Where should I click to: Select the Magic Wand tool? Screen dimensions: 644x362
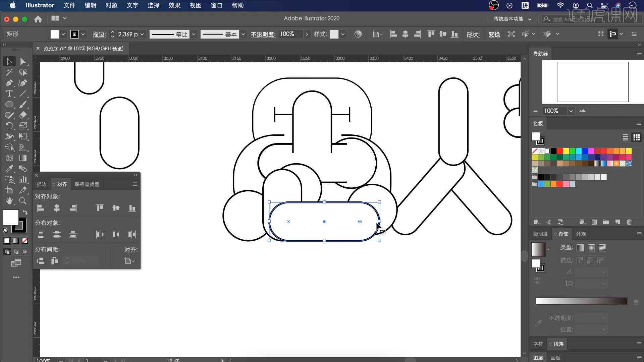click(x=9, y=72)
